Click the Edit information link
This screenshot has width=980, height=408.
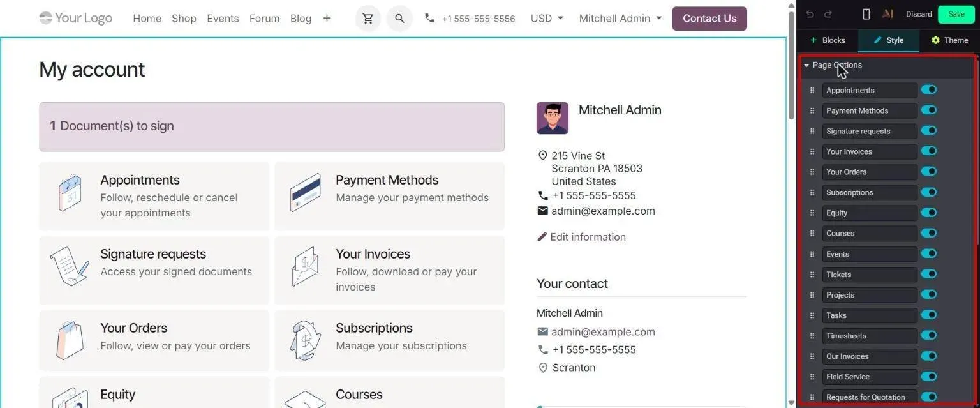581,237
